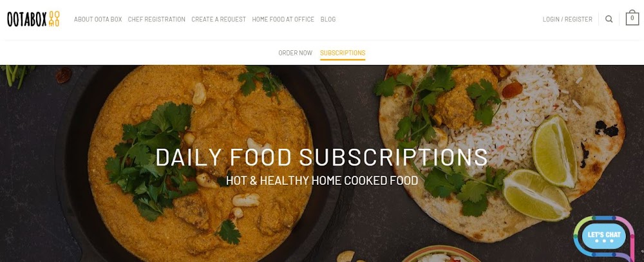Image resolution: width=644 pixels, height=262 pixels.
Task: Click the Daily Food Subscriptions headline
Action: [x=321, y=157]
